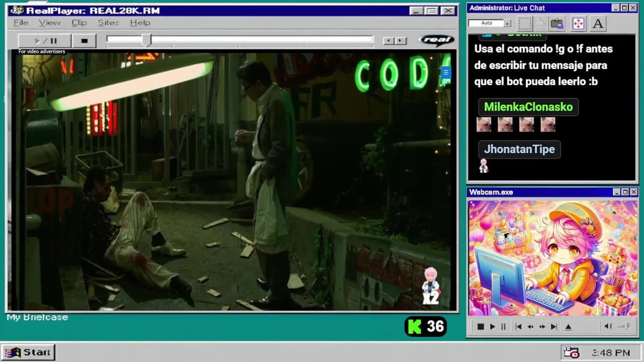The height and width of the screenshot is (362, 644).
Task: Maximize the Webcam.exe window
Action: 625,192
